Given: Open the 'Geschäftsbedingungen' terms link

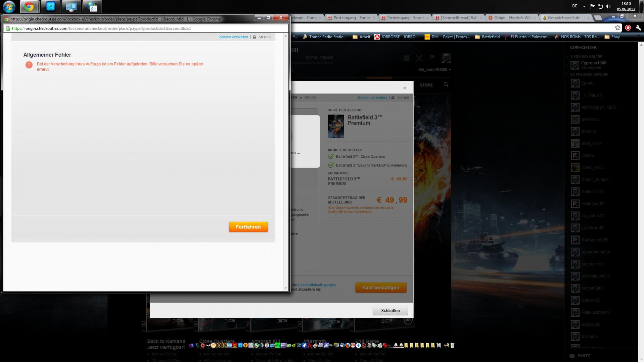Looking at the screenshot, I should (x=317, y=285).
